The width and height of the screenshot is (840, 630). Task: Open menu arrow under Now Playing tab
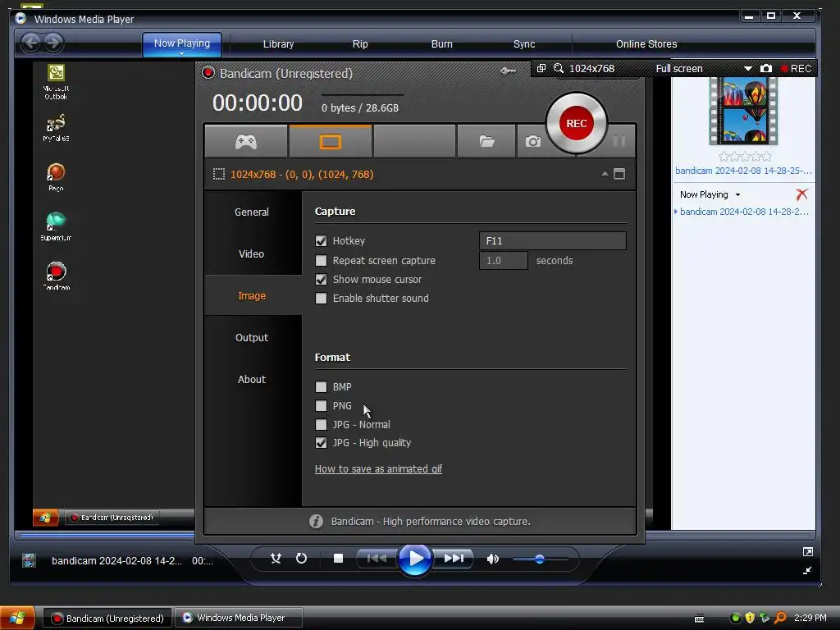tap(181, 53)
